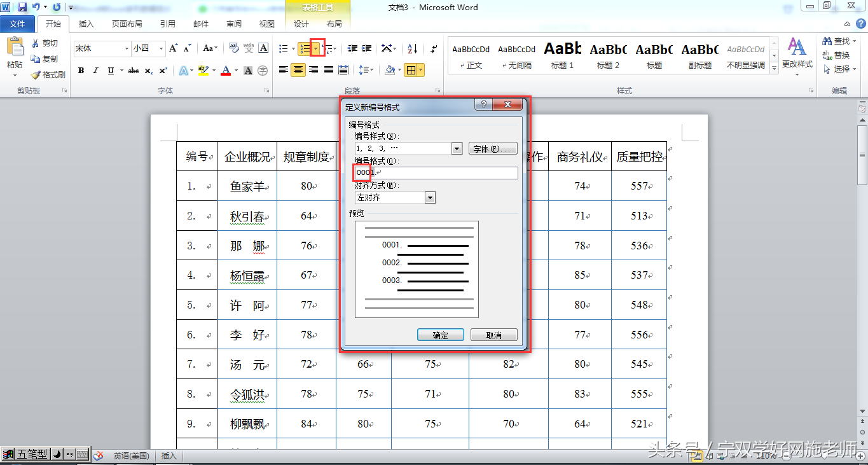Expand the Borders dropdown arrow
Viewport: 868px width, 465px height.
[x=421, y=71]
